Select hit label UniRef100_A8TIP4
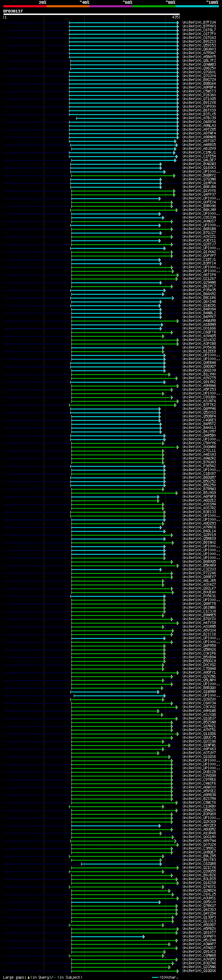Image resolution: width=222 pixels, height=980 pixels. pos(199,275)
